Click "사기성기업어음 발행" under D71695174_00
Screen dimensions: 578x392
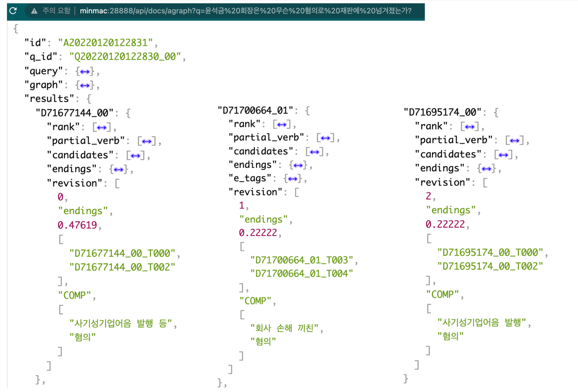tap(482, 323)
